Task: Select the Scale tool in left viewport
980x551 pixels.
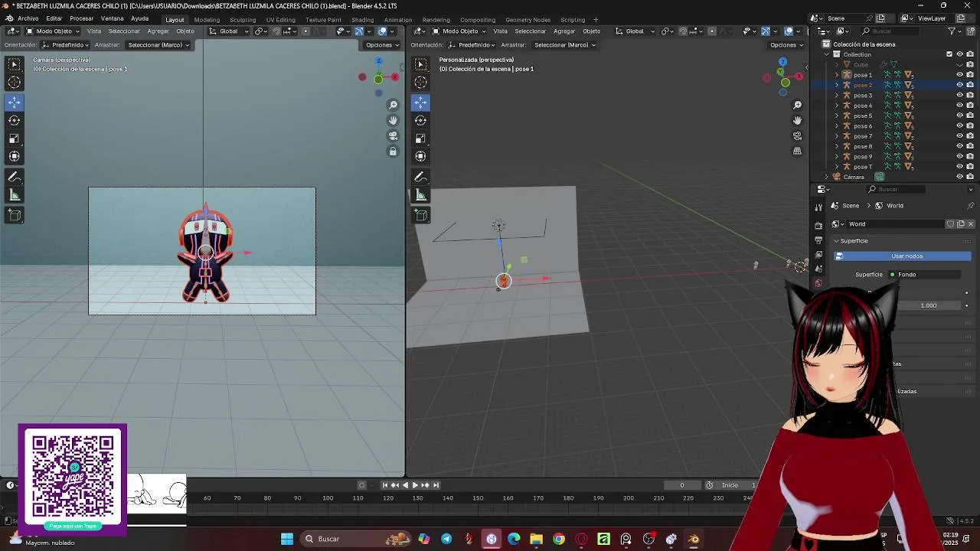Action: [x=15, y=139]
